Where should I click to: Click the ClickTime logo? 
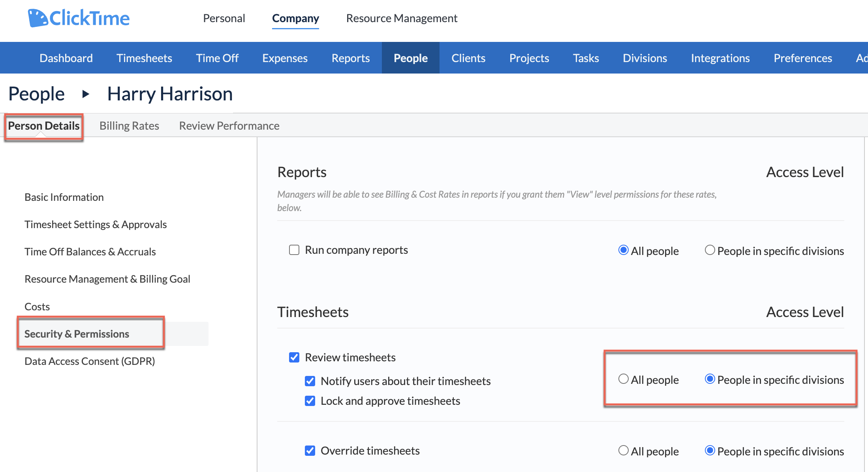coord(79,18)
